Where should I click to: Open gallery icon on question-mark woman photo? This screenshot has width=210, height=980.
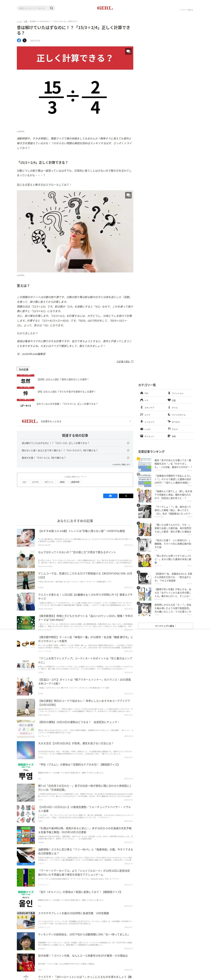tap(128, 195)
